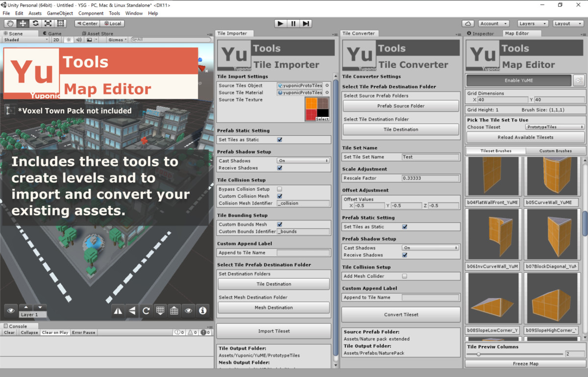This screenshot has height=377, width=588.
Task: Open Source Tiles Object picker circle
Action: [327, 85]
